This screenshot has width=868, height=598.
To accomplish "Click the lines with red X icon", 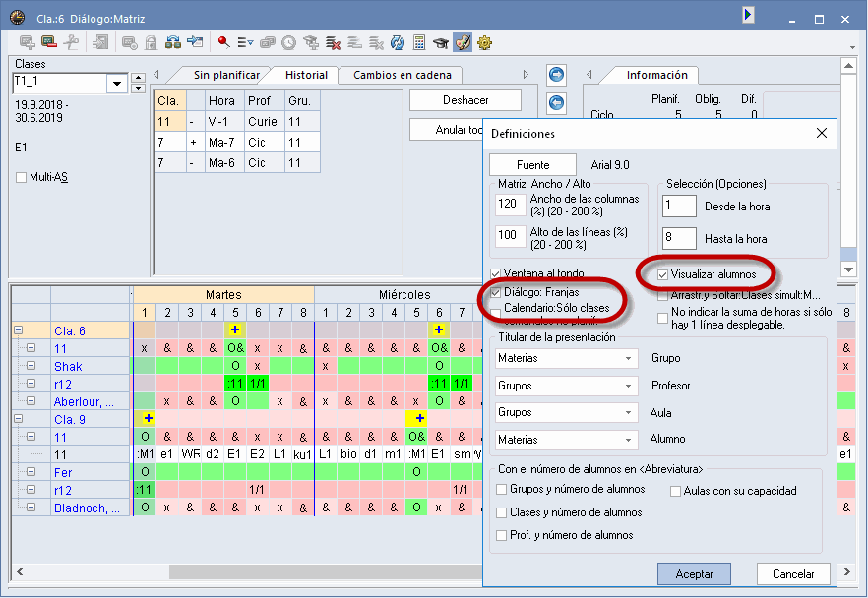I will (333, 42).
